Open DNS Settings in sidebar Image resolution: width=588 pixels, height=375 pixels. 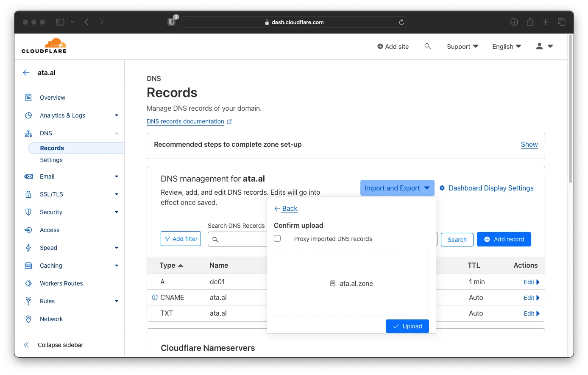(x=51, y=160)
